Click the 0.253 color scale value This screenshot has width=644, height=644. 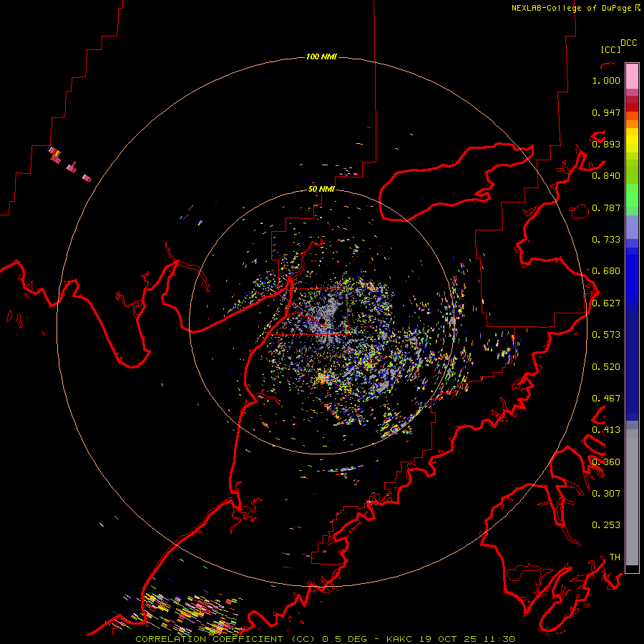point(606,525)
